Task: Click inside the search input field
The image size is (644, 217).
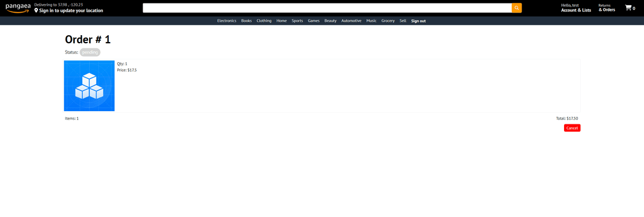Action: [x=327, y=8]
